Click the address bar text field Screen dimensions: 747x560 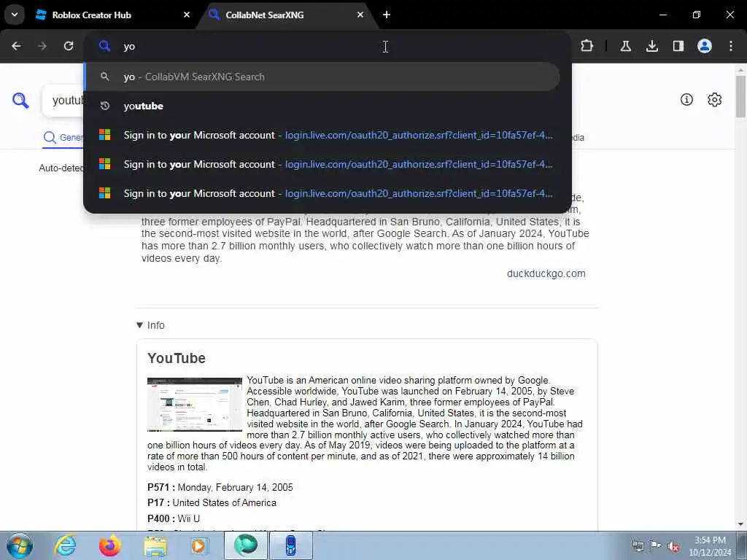tap(328, 46)
